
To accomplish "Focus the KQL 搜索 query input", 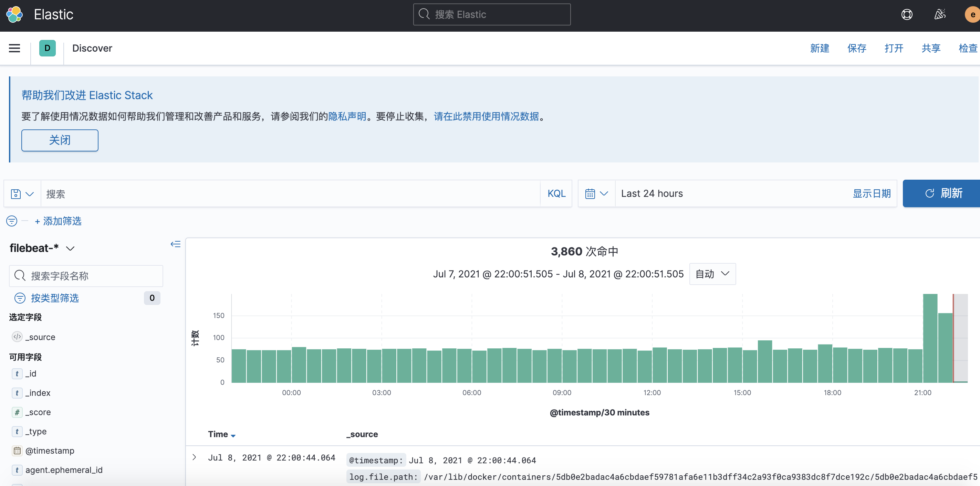I will point(291,194).
